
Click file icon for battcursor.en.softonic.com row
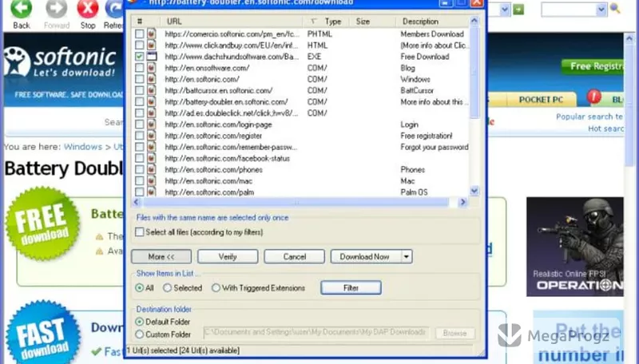pos(151,90)
